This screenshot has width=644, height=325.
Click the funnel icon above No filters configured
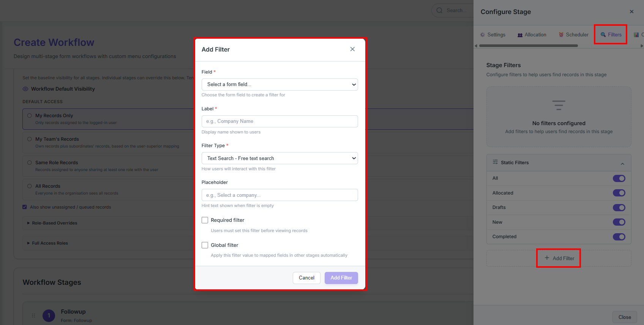(559, 105)
